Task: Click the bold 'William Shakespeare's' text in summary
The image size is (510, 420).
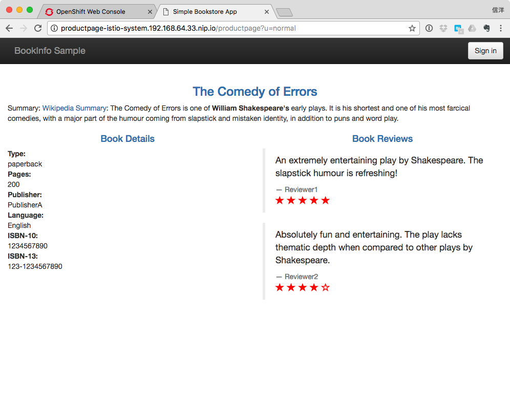Action: pyautogui.click(x=250, y=108)
